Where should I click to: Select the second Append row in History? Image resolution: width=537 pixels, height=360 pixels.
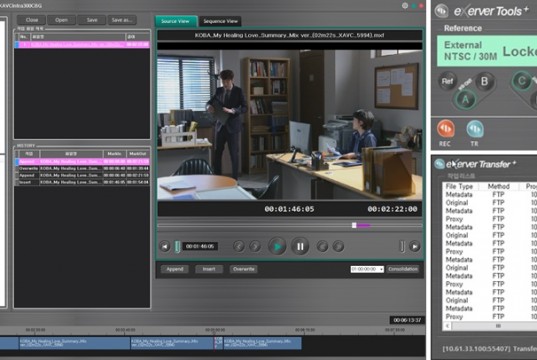82,175
